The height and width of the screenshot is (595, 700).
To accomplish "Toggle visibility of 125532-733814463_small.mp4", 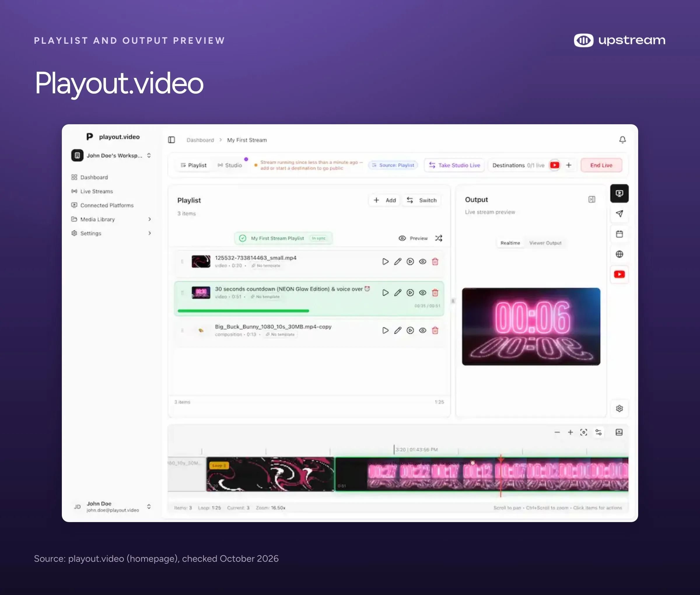I will [x=423, y=261].
